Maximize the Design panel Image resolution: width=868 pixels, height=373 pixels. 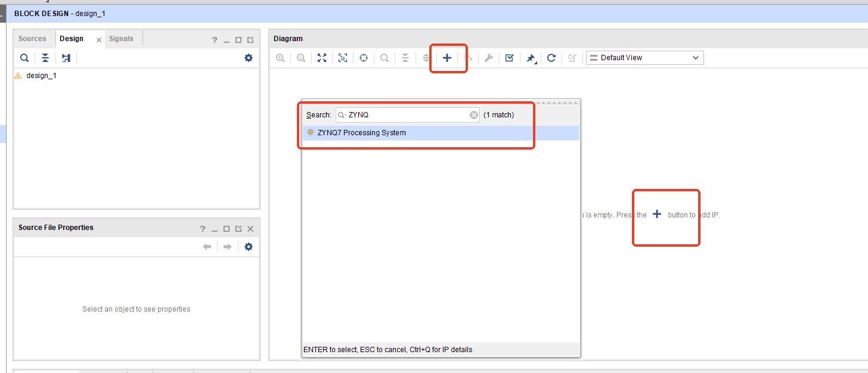238,41
